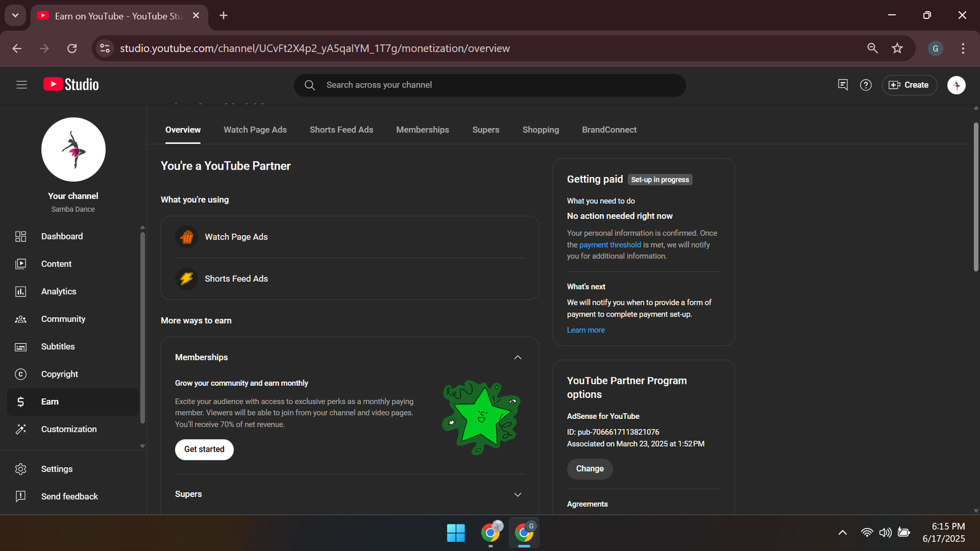980x551 pixels.
Task: Click the Analytics sidebar icon
Action: 21,291
